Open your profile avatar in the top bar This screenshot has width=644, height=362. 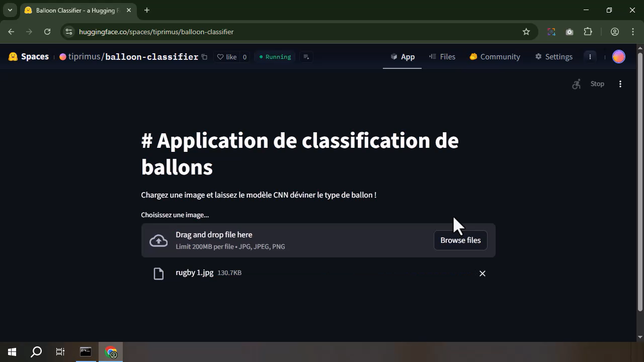pos(618,56)
